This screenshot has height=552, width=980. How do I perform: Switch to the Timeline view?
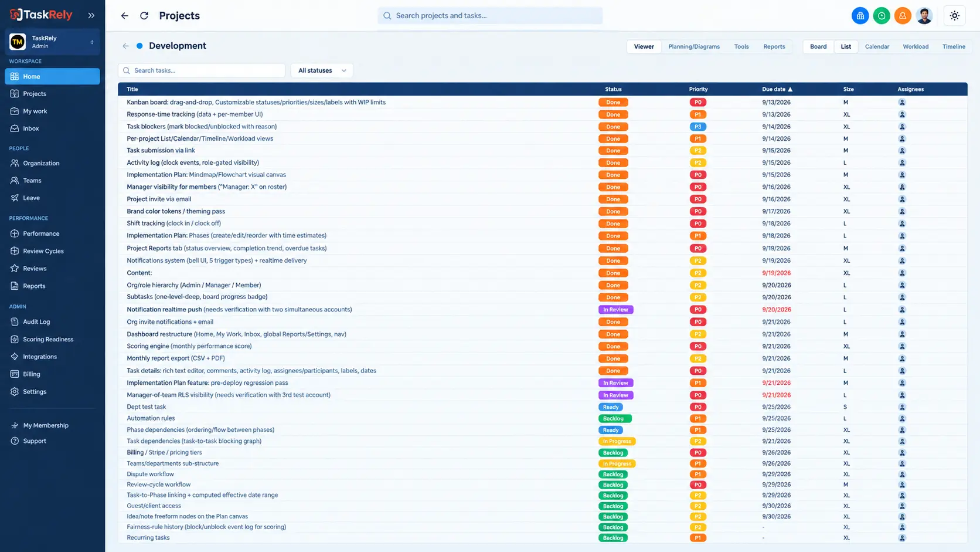click(x=954, y=46)
